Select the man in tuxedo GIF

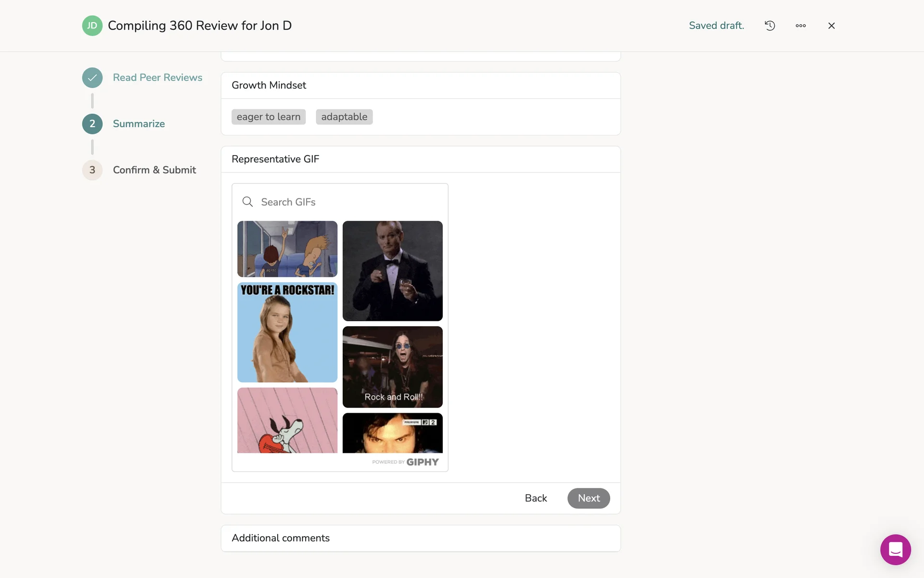[x=392, y=271]
